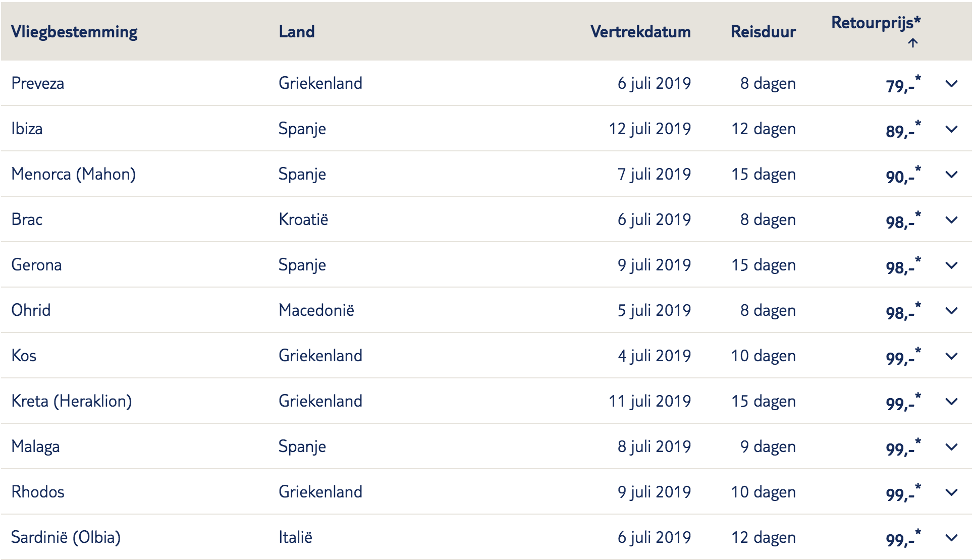This screenshot has width=974, height=560.
Task: Expand the Gerona row chevron
Action: pyautogui.click(x=951, y=265)
